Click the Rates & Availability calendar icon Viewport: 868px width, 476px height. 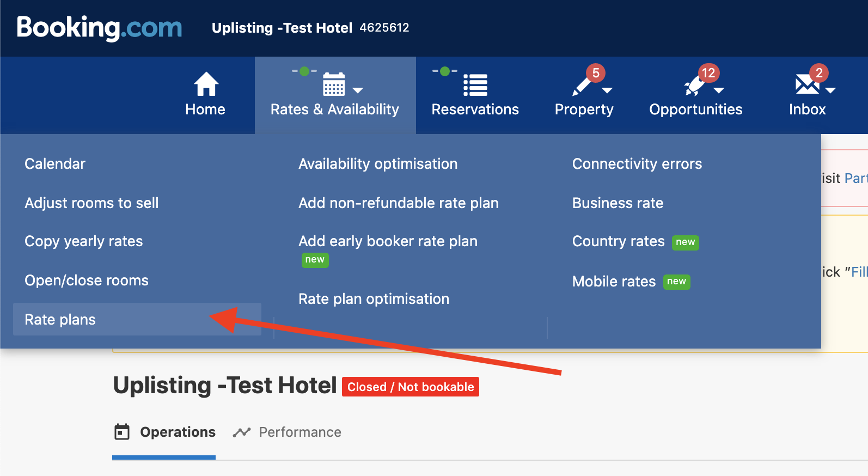pos(334,84)
